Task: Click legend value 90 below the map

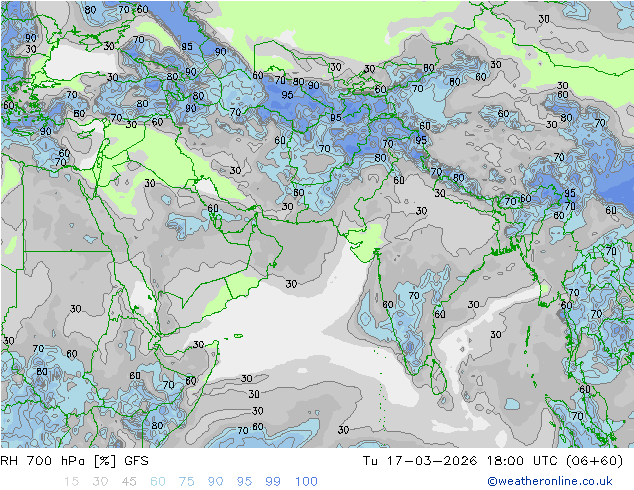Action: (215, 482)
